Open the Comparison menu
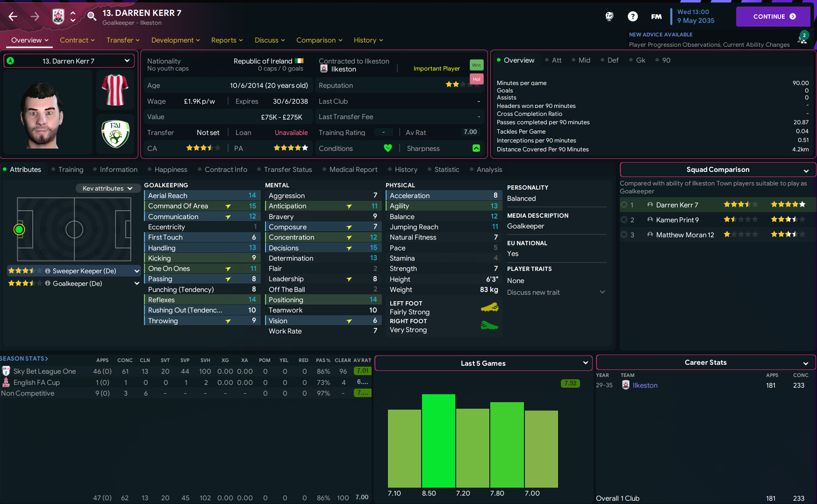 click(319, 40)
